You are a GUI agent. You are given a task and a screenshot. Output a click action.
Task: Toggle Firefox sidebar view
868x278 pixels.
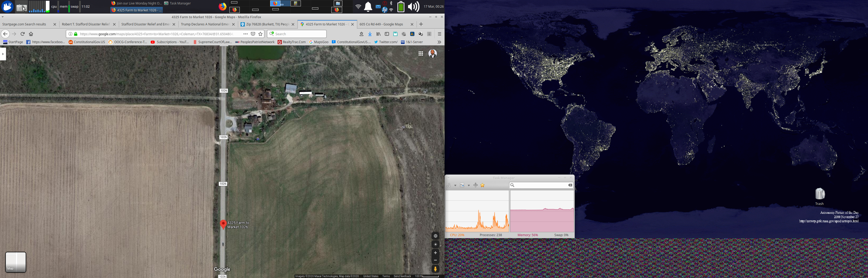click(x=387, y=34)
